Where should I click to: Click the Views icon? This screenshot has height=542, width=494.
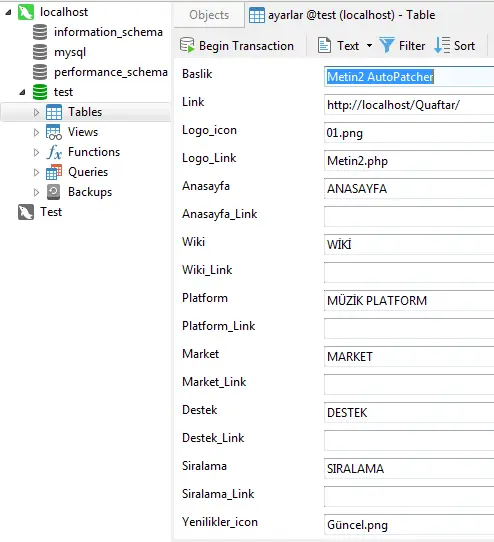(54, 132)
